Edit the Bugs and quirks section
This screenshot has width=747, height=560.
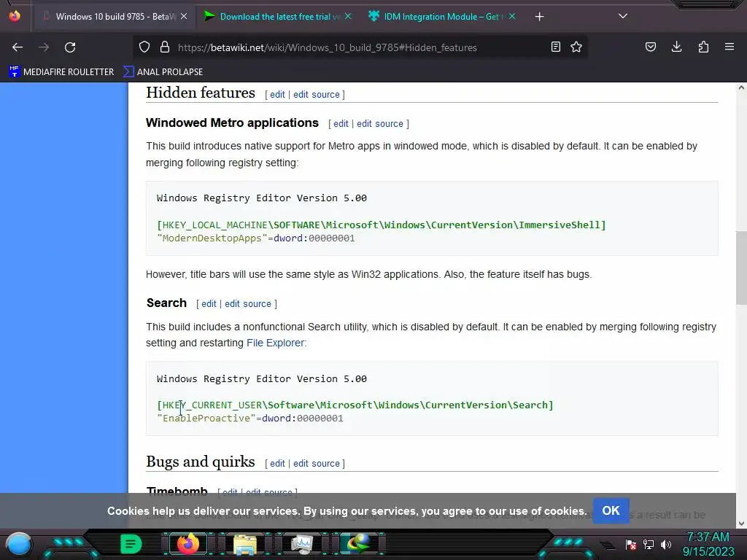click(x=277, y=463)
